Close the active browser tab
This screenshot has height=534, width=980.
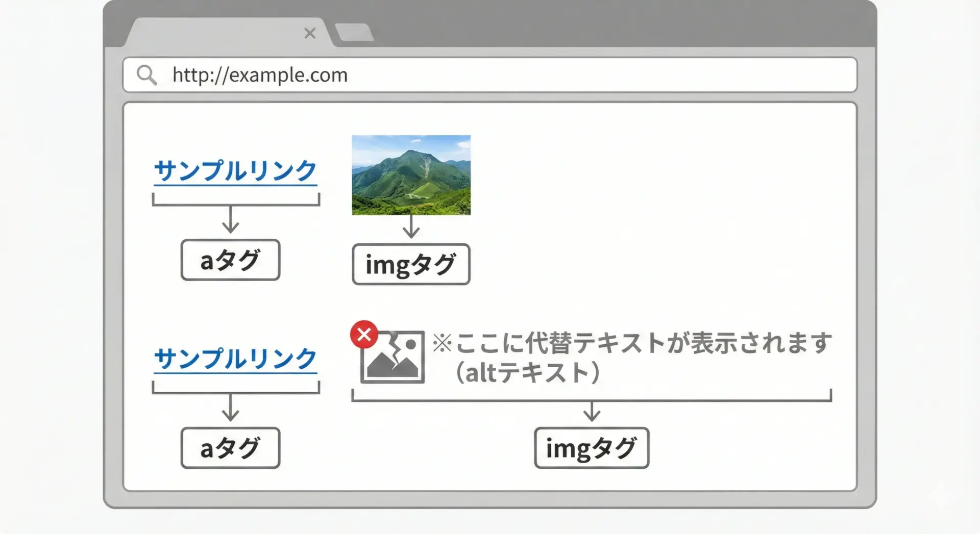(310, 33)
